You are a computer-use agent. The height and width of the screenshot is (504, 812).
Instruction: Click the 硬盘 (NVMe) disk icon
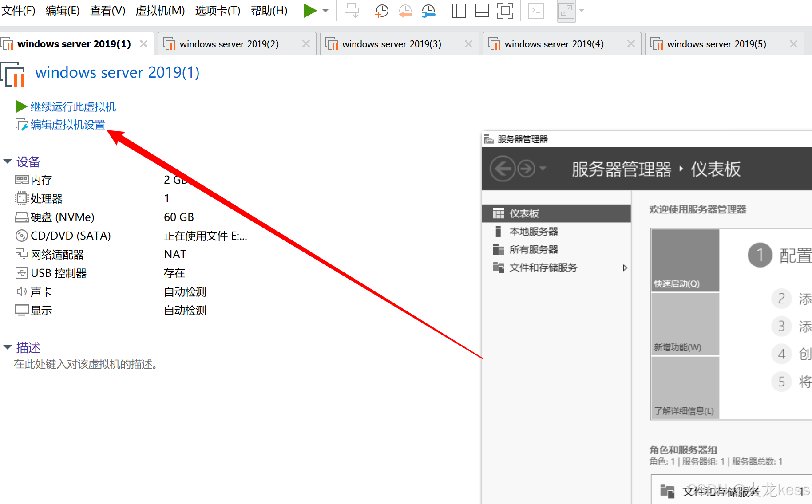(21, 217)
